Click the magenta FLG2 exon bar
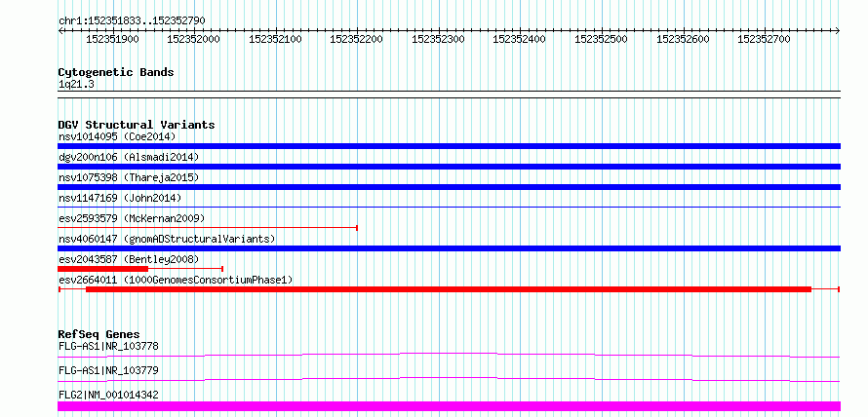Screen dimensions: 868x417 pyautogui.click(x=449, y=406)
